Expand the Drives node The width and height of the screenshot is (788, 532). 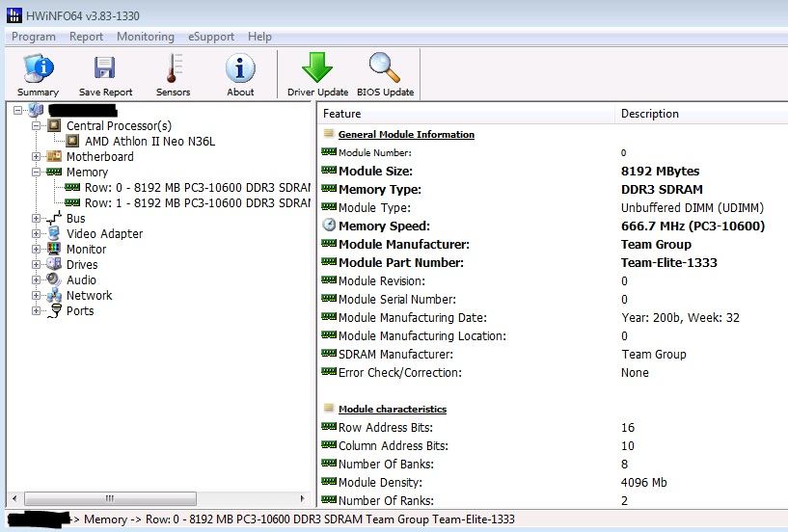pos(37,264)
